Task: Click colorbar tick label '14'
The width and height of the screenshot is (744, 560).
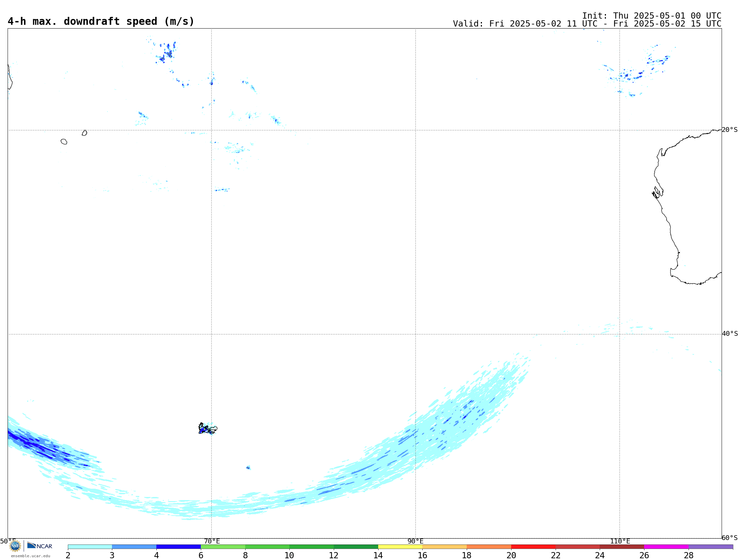Action: [378, 556]
